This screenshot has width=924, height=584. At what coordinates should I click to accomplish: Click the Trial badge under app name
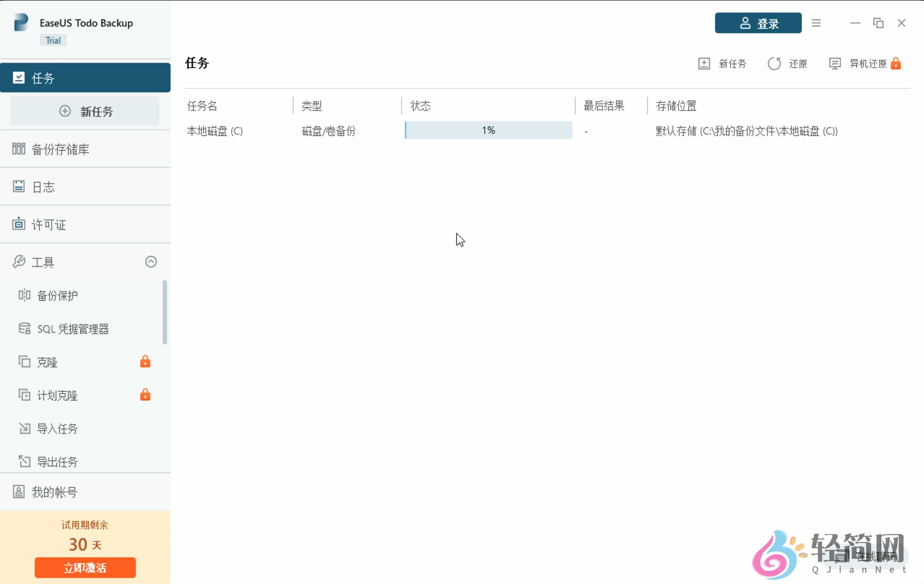(53, 40)
